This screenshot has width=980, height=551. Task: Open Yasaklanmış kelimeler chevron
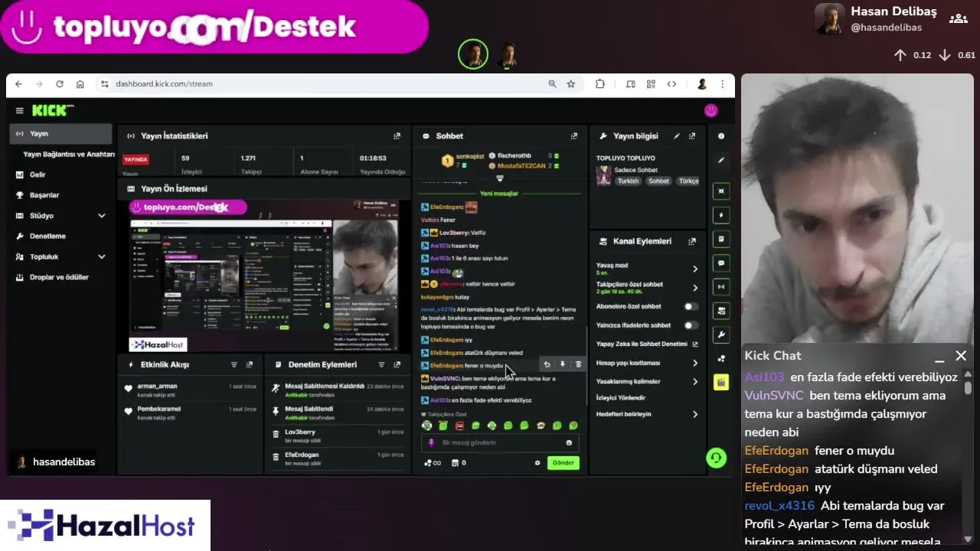pyautogui.click(x=695, y=381)
